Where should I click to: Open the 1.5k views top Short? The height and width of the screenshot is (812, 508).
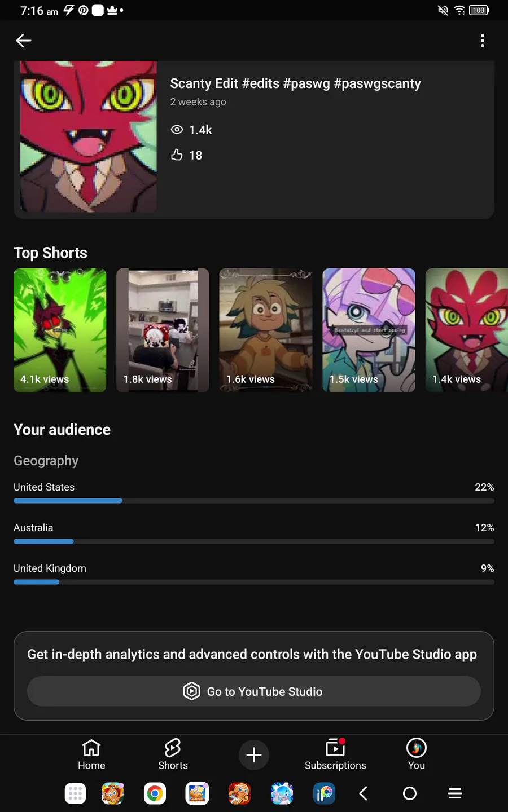[x=369, y=330]
